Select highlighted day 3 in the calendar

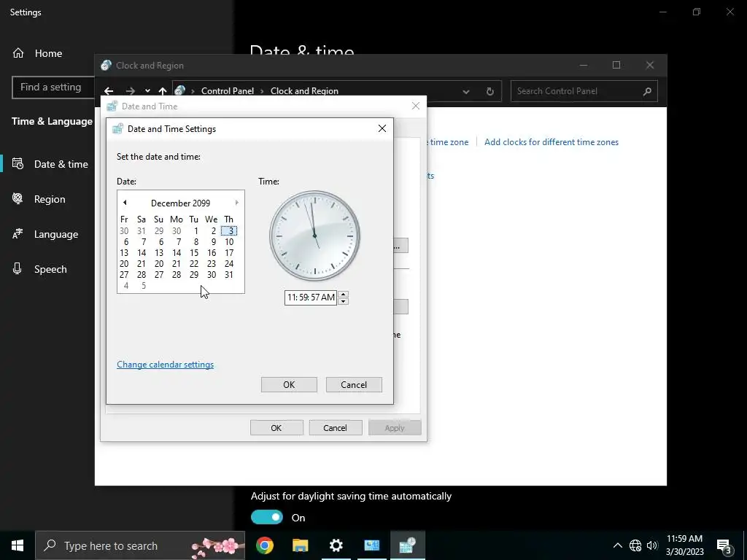pyautogui.click(x=229, y=231)
